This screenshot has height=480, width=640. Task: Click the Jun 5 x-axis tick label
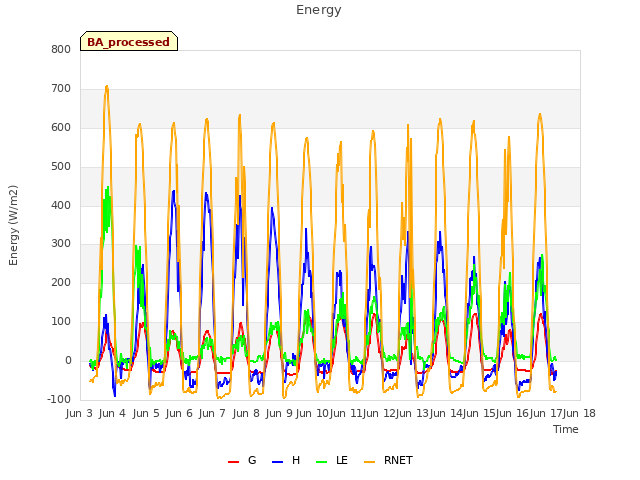click(146, 413)
